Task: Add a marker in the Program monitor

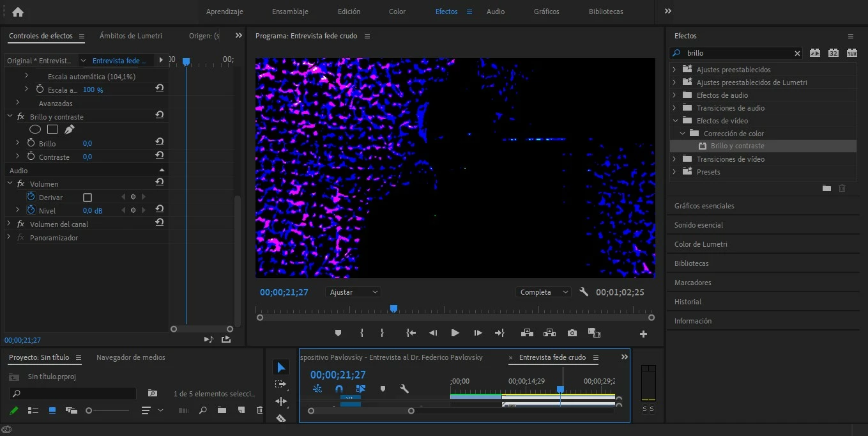Action: (x=338, y=333)
